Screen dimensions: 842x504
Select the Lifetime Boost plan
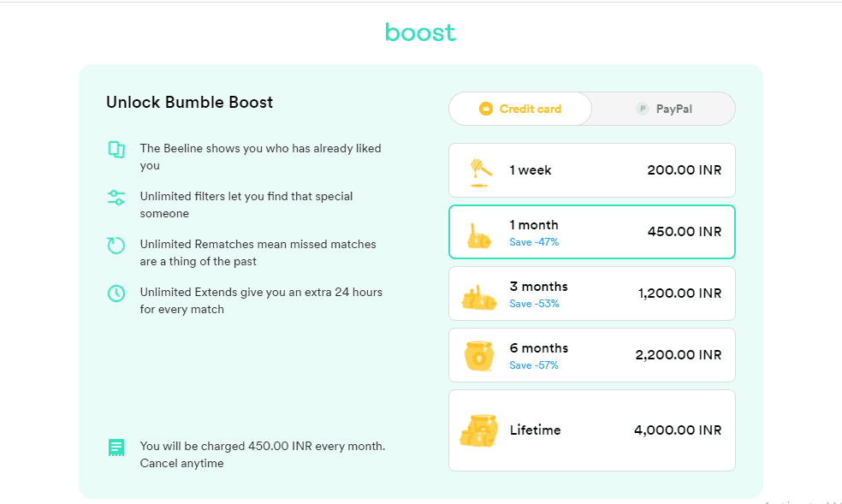(592, 430)
